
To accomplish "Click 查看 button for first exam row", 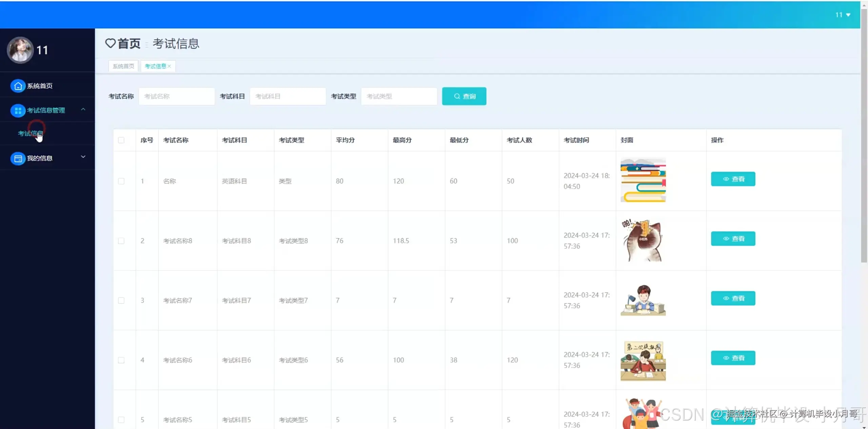I will [x=733, y=179].
